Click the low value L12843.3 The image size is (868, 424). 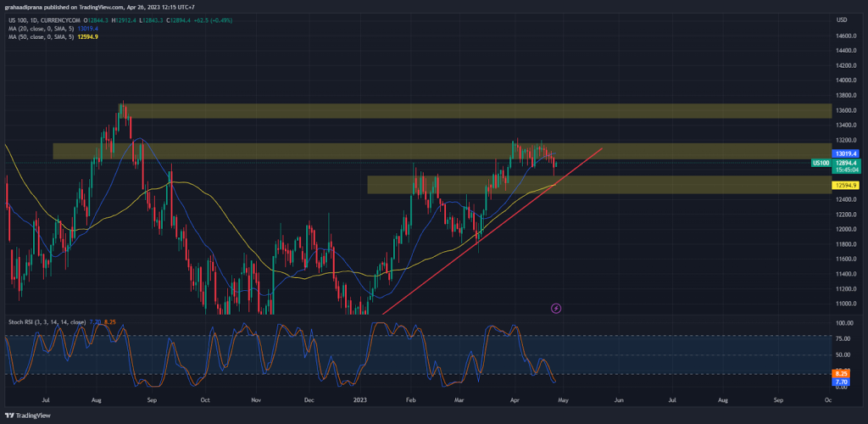149,20
